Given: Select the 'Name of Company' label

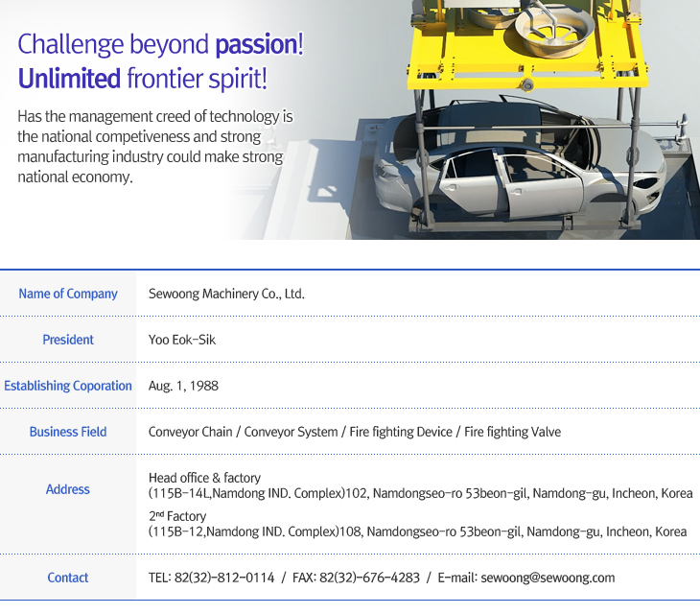Looking at the screenshot, I should pyautogui.click(x=68, y=294).
